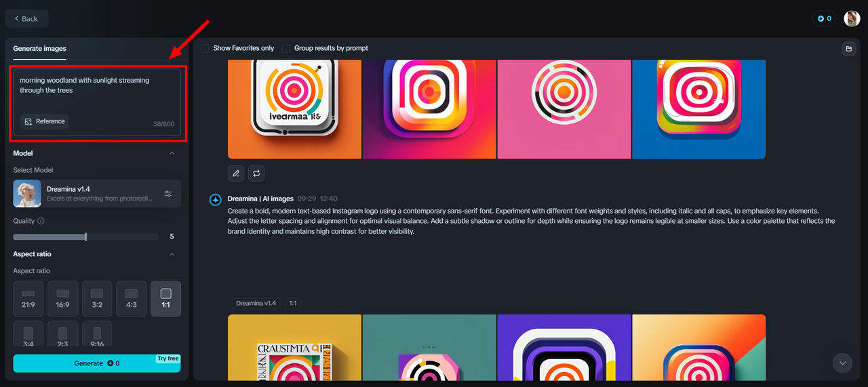Select the Dreamina v1.4 model card

[97, 194]
